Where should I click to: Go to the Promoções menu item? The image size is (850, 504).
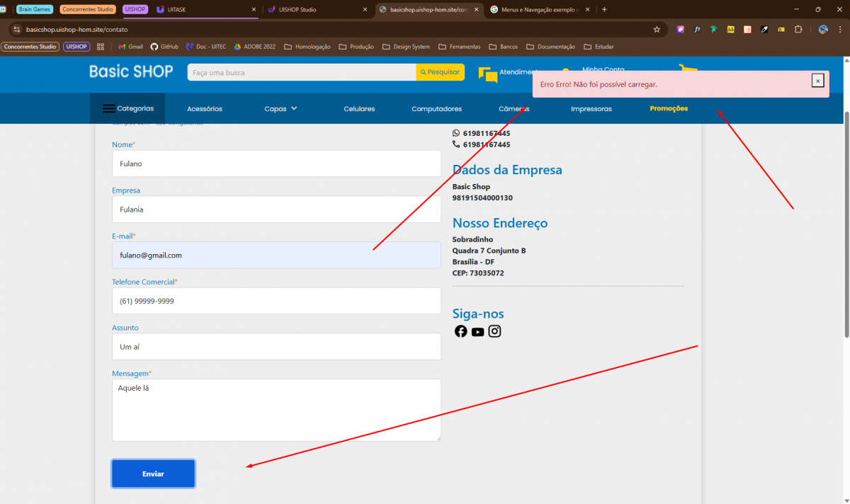[669, 109]
